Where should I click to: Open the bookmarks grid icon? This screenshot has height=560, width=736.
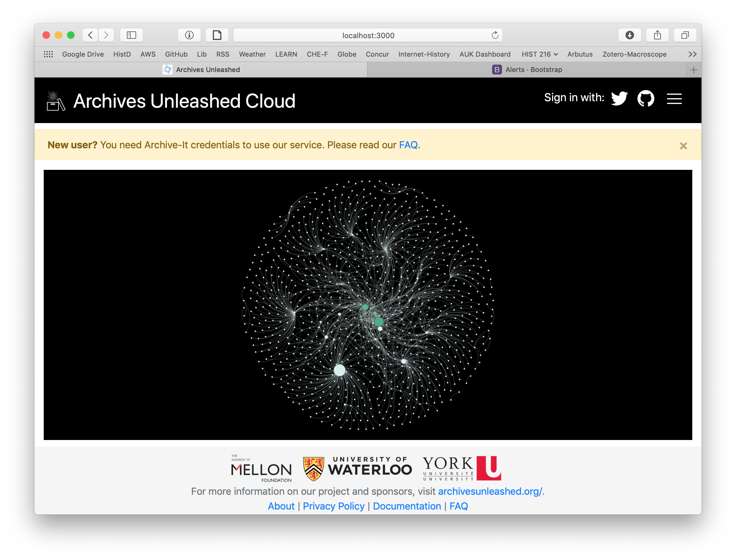[x=48, y=54]
